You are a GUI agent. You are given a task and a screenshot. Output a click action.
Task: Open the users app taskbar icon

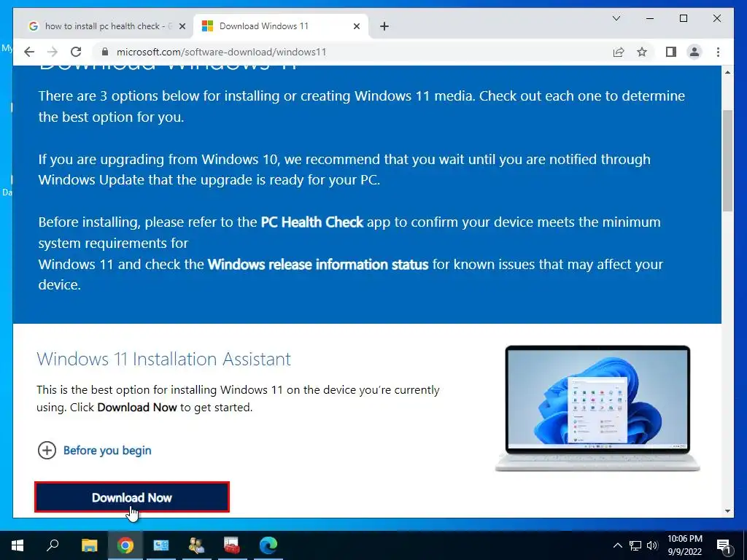196,545
